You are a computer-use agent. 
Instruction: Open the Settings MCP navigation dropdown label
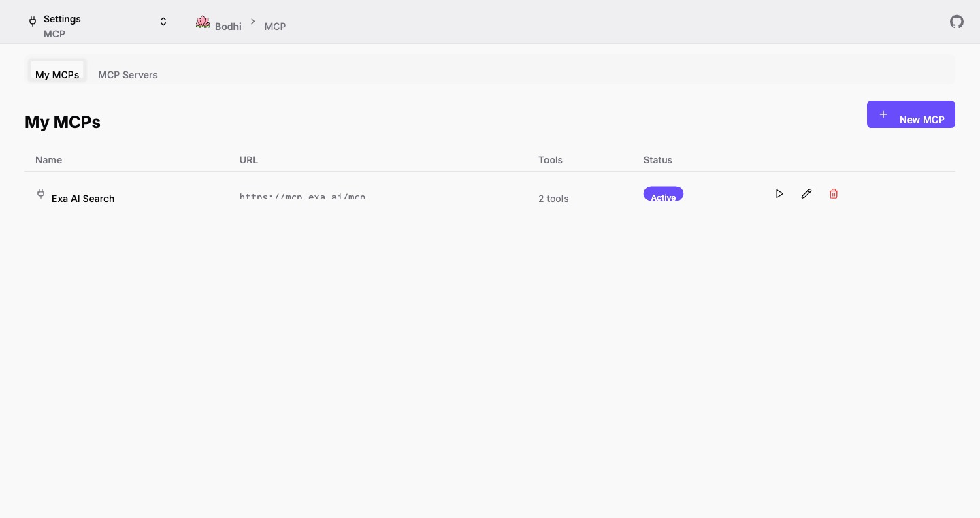pos(62,26)
